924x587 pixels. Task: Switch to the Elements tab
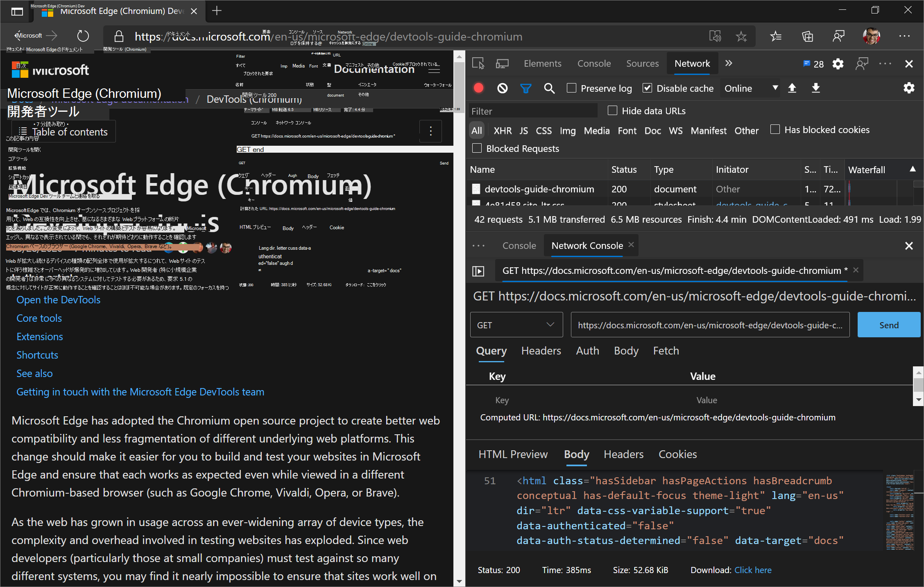pyautogui.click(x=543, y=63)
